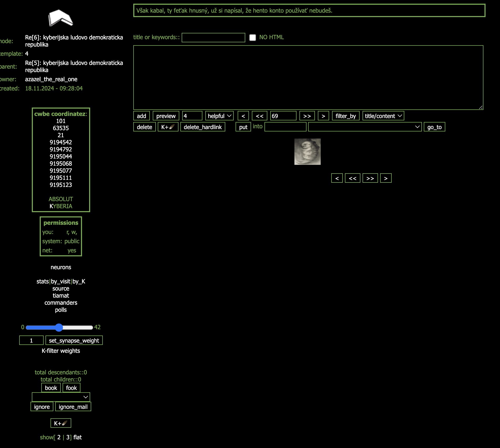
Task: Click the large content text area
Action: pos(308,78)
